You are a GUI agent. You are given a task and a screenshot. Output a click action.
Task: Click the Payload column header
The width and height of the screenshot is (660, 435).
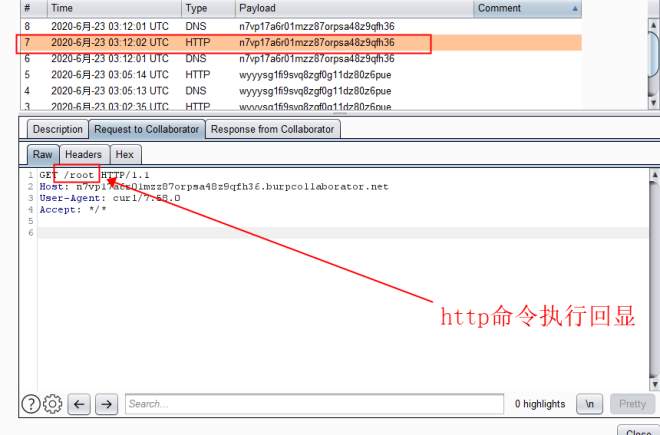(x=350, y=8)
